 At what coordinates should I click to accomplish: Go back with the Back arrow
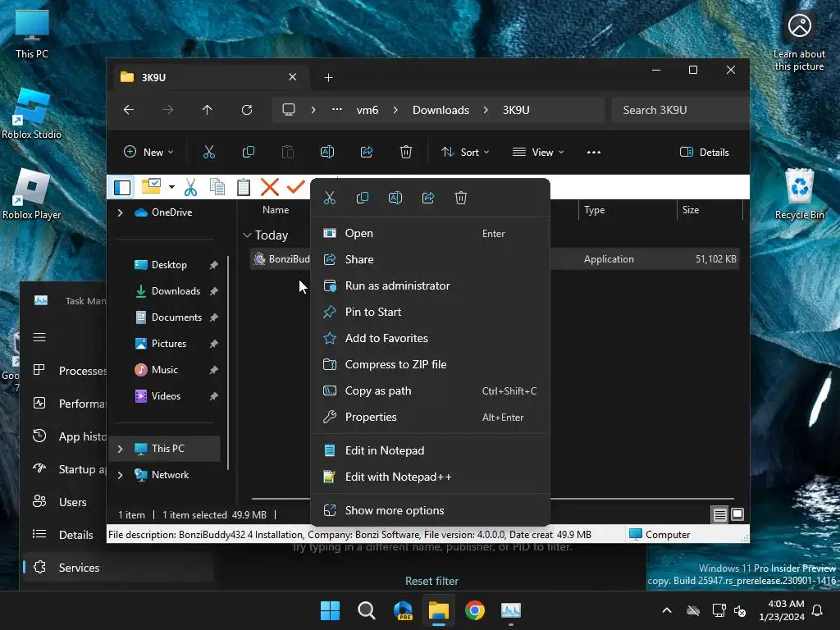click(x=129, y=110)
